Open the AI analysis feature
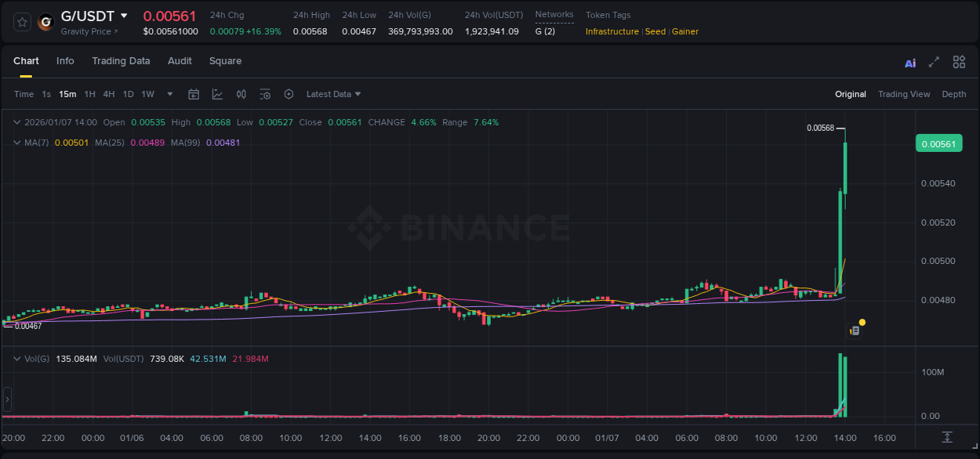This screenshot has width=980, height=459. (909, 61)
